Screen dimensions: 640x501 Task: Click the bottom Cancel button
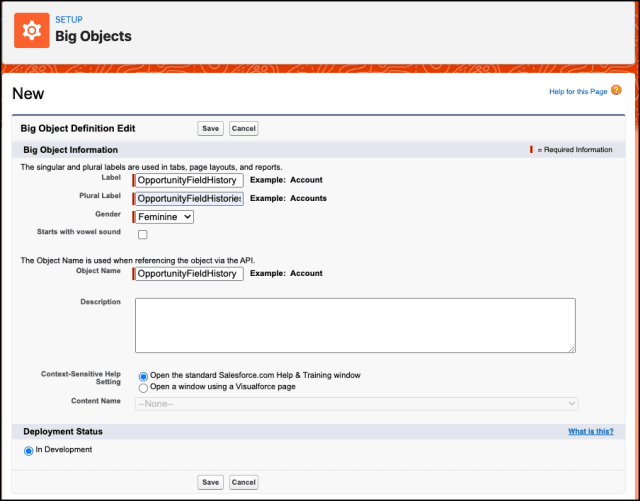(x=243, y=481)
